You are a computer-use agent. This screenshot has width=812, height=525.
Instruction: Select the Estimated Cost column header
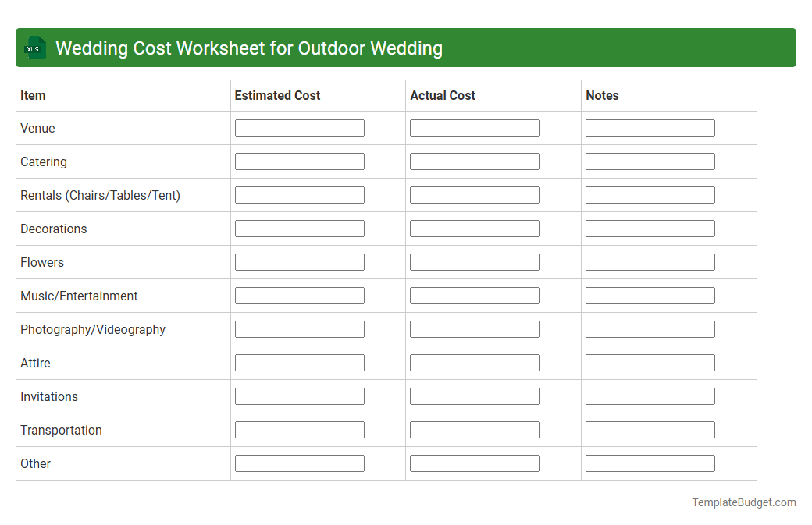276,95
